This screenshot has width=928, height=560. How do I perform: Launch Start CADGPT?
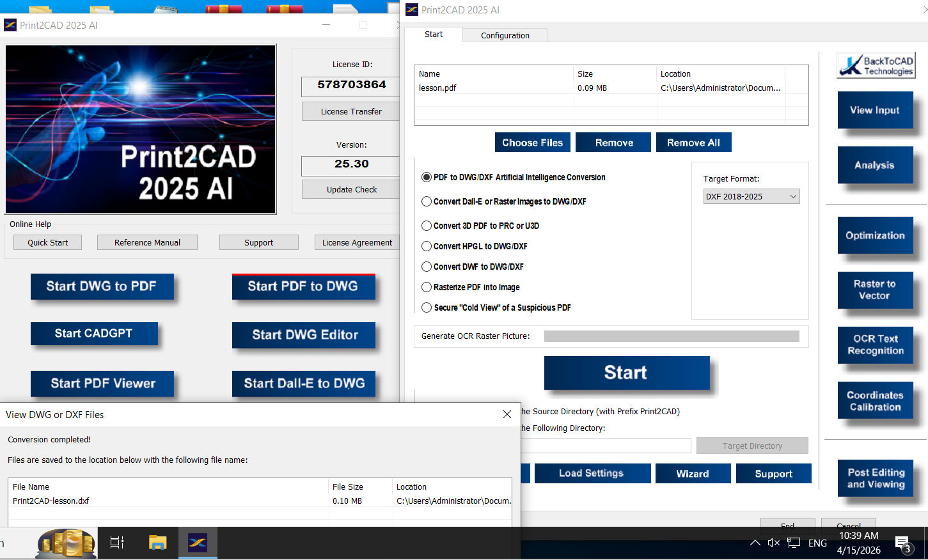(x=94, y=334)
